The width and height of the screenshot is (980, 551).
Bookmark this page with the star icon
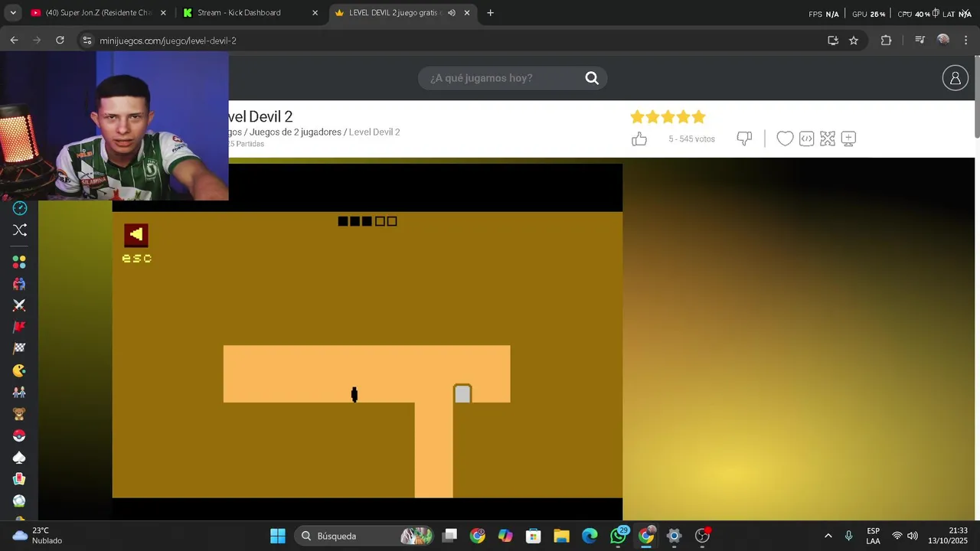pos(854,41)
